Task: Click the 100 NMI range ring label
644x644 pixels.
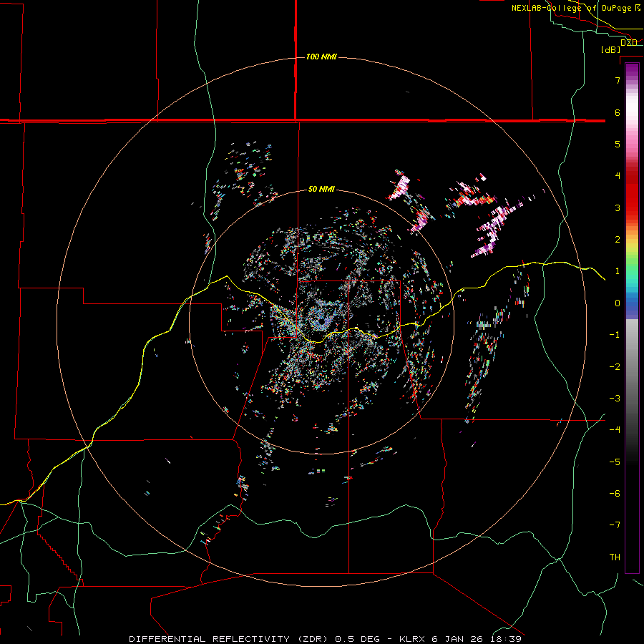Action: coord(321,57)
